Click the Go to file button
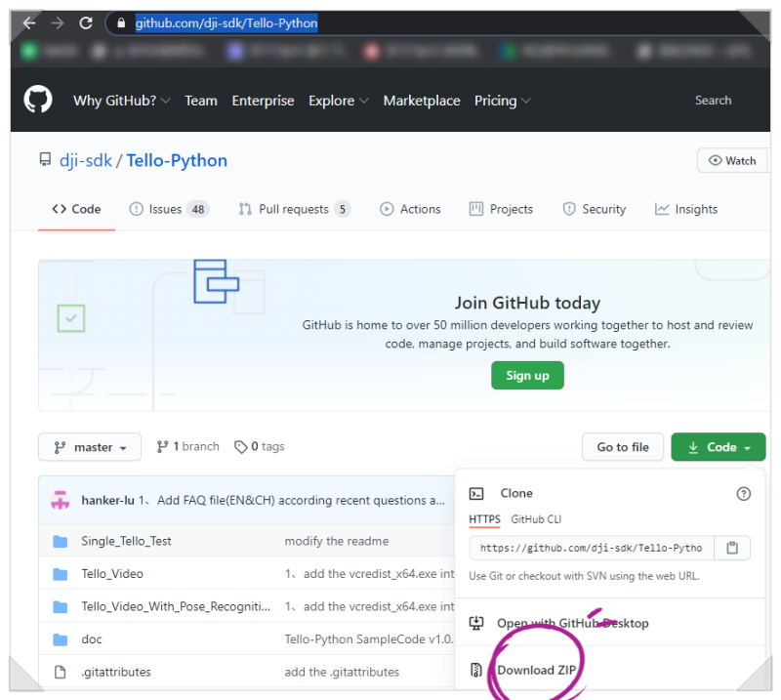The height and width of the screenshot is (700, 781). click(623, 447)
